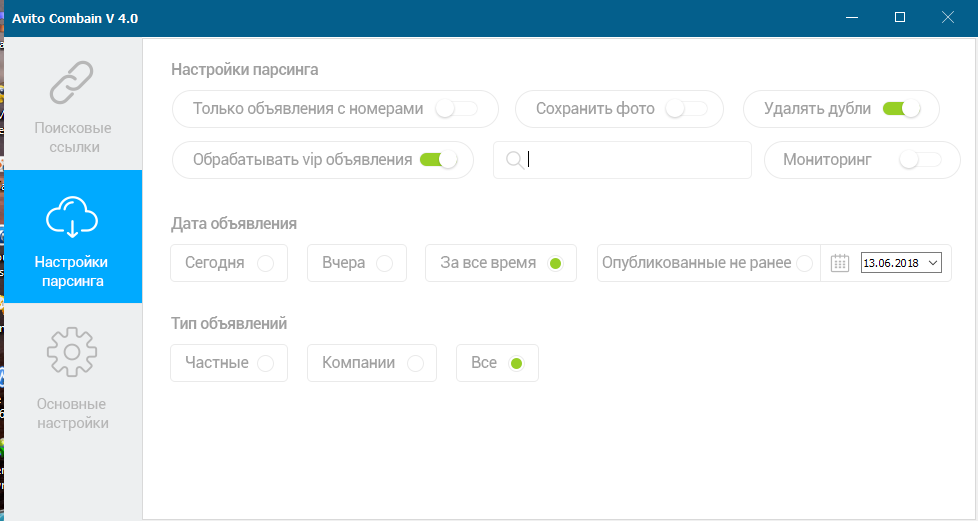Pick 'Опубликованные не ранее' radio option
This screenshot has width=978, height=521.
804,263
